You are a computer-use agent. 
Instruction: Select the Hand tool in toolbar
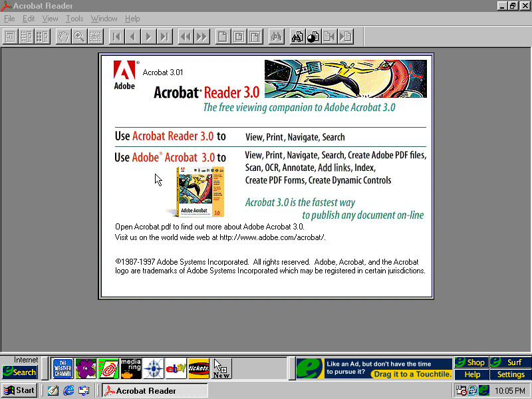click(x=63, y=37)
